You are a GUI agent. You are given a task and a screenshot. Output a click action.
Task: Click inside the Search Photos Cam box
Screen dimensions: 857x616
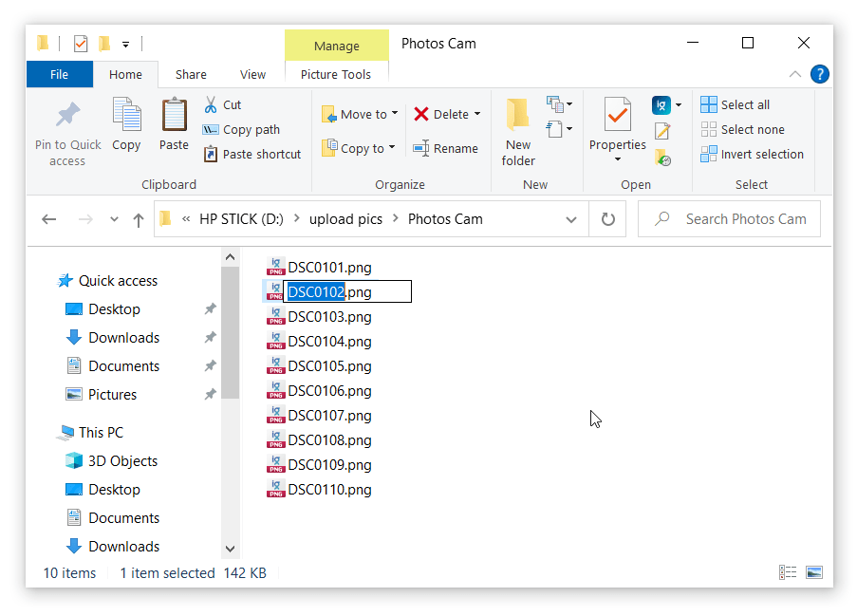point(729,218)
